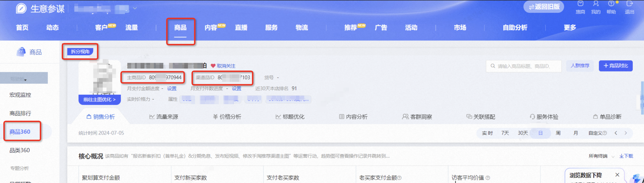
Task: Select the 30天 time range
Action: coord(523,133)
